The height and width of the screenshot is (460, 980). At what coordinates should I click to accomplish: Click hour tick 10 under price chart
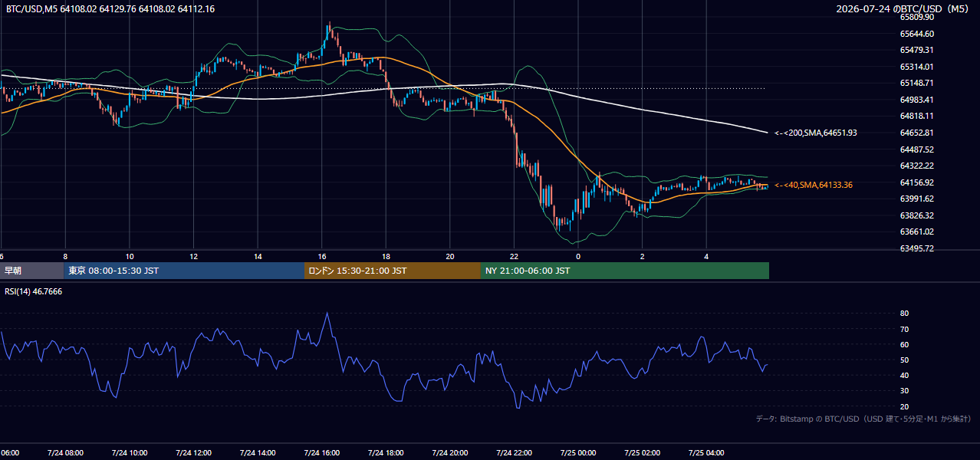pyautogui.click(x=130, y=256)
